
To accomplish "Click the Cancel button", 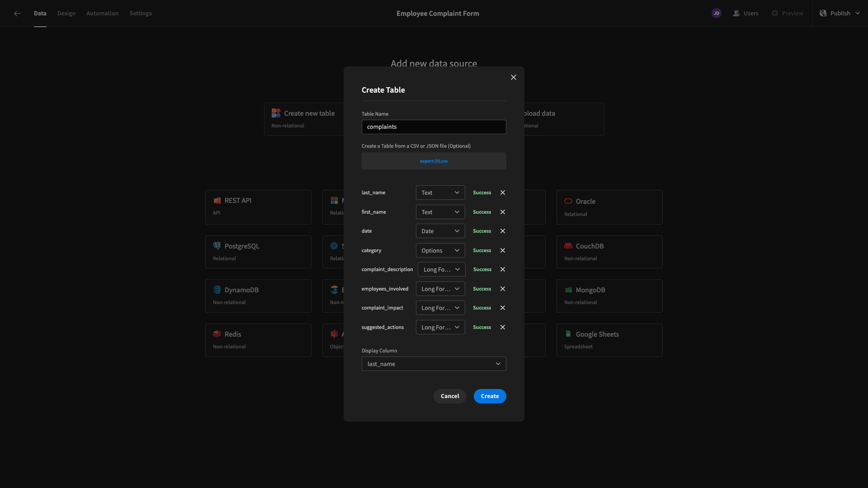I will click(450, 396).
